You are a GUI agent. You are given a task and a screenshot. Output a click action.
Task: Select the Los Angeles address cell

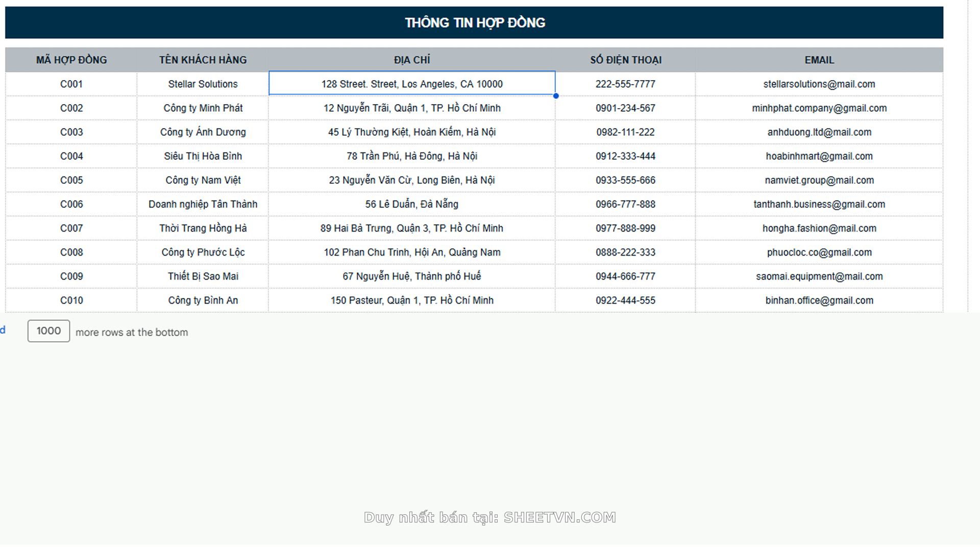412,84
